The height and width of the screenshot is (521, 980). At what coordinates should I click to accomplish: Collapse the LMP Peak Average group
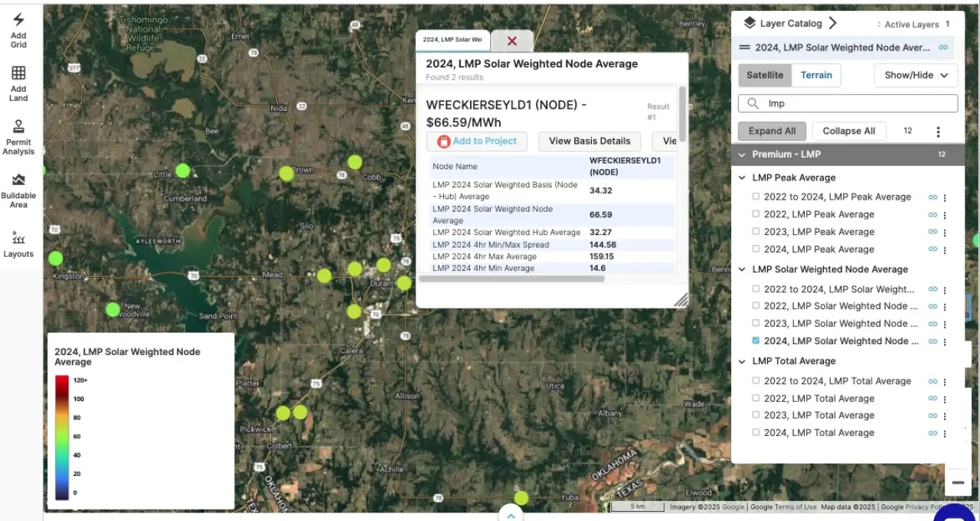pos(742,177)
